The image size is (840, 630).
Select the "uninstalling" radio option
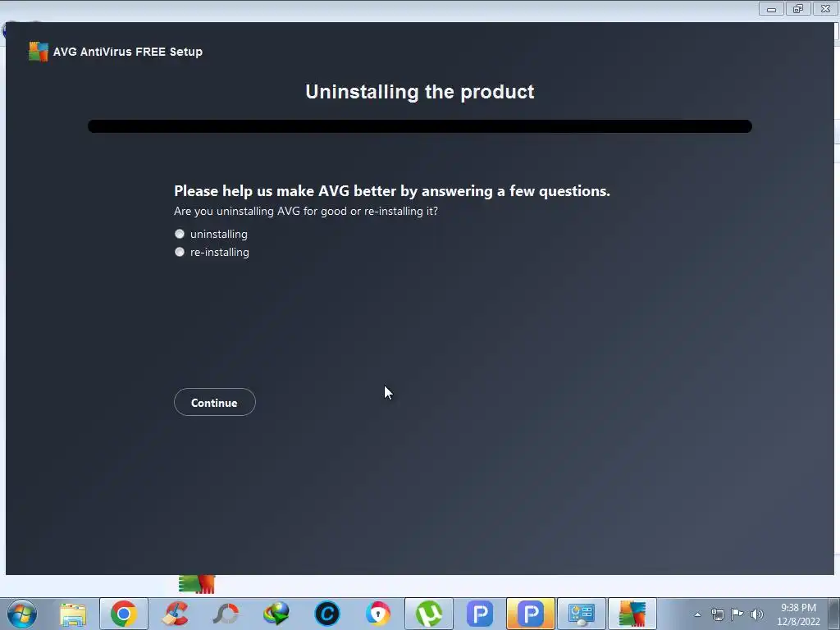point(180,234)
